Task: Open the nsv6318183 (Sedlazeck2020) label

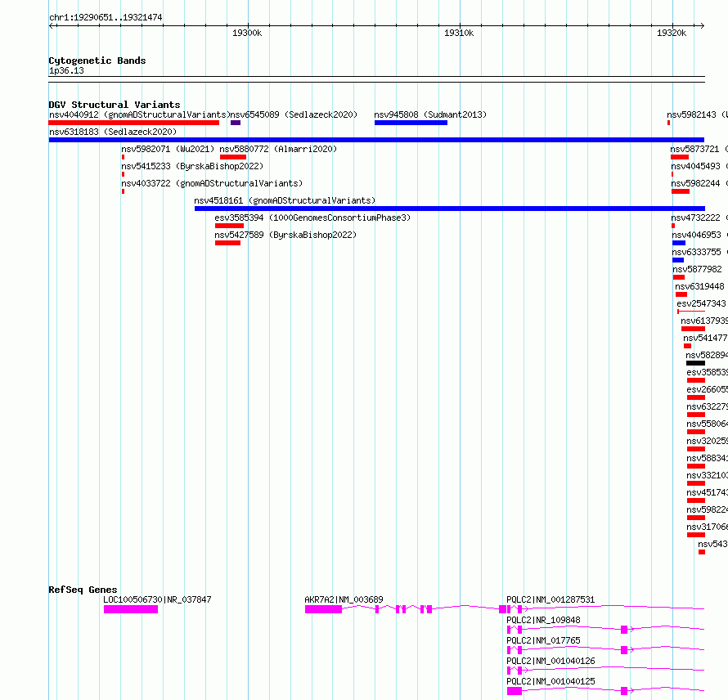Action: pyautogui.click(x=113, y=132)
